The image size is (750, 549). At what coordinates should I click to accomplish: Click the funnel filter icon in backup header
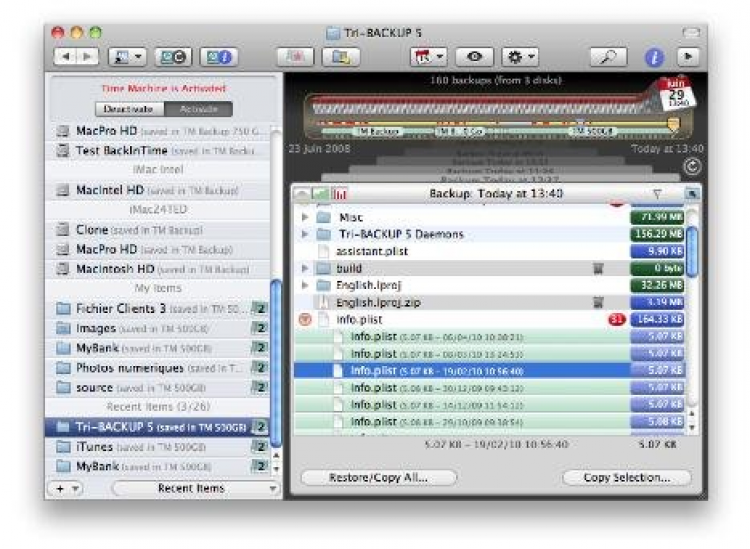657,194
